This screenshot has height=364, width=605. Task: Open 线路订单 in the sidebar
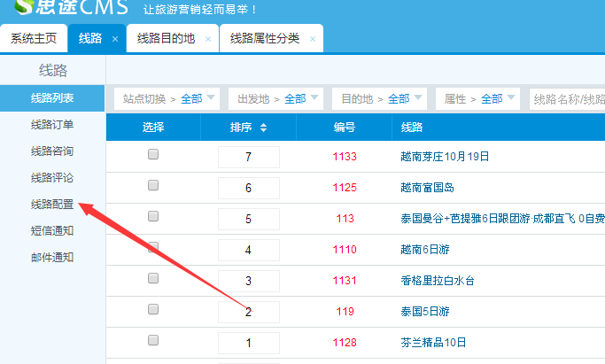(51, 125)
